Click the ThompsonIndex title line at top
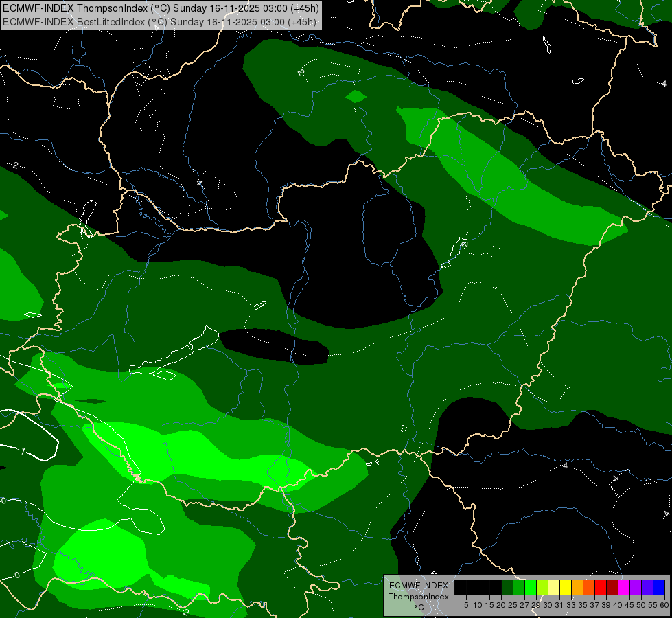This screenshot has height=618, width=672. pos(161,8)
